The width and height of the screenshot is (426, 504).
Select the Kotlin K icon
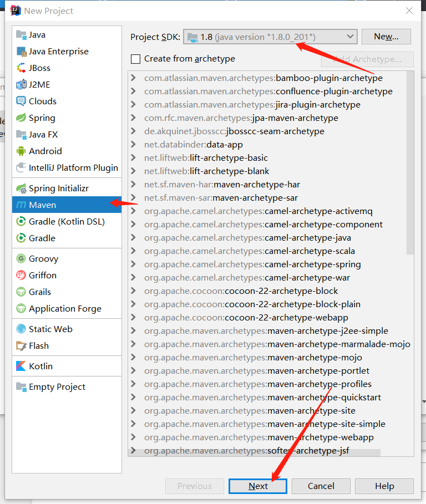(21, 366)
